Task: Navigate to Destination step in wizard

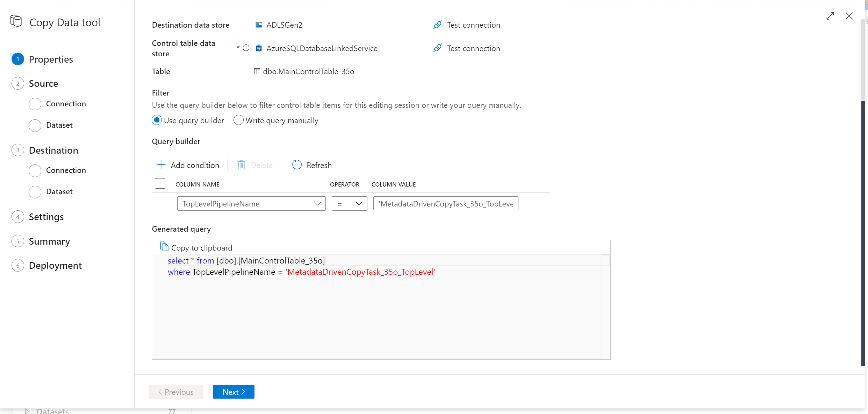Action: pyautogui.click(x=54, y=150)
